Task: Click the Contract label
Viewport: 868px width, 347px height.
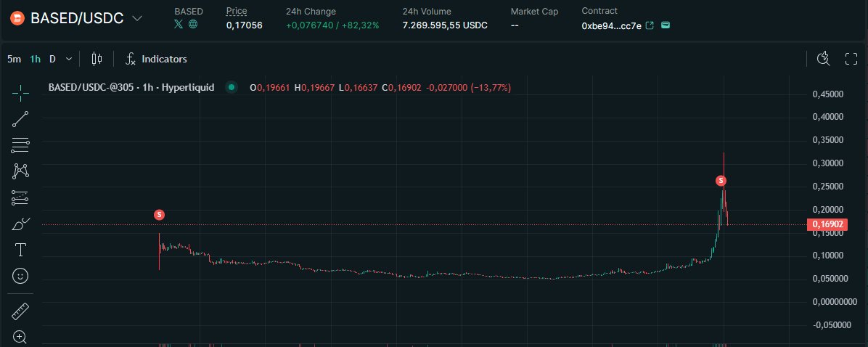Action: tap(599, 11)
